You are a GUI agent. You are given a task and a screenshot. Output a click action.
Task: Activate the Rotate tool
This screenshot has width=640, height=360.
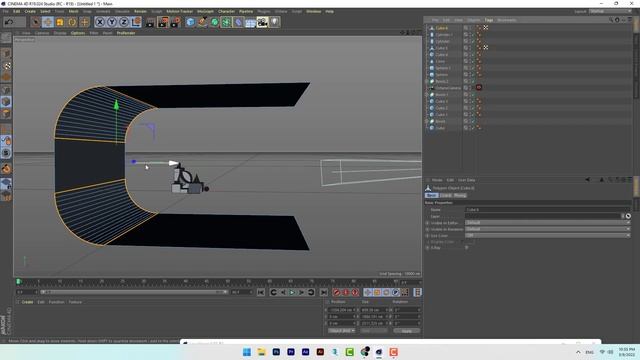[x=72, y=22]
